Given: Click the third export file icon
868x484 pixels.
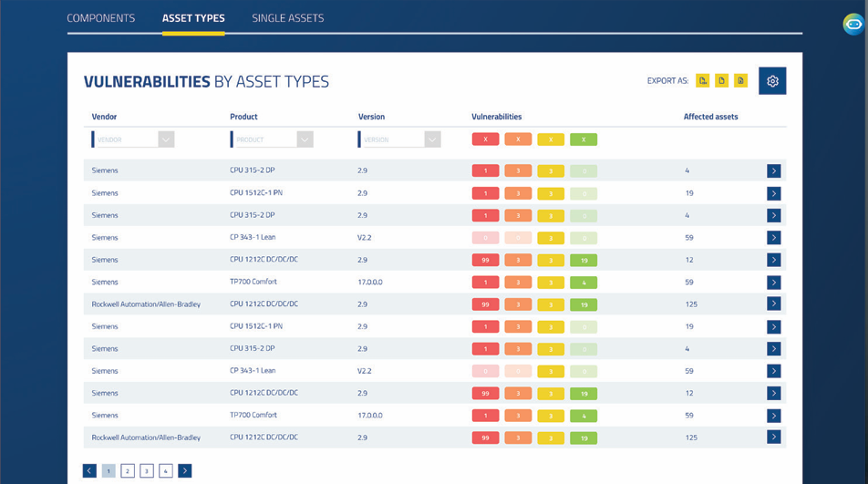Looking at the screenshot, I should coord(740,81).
